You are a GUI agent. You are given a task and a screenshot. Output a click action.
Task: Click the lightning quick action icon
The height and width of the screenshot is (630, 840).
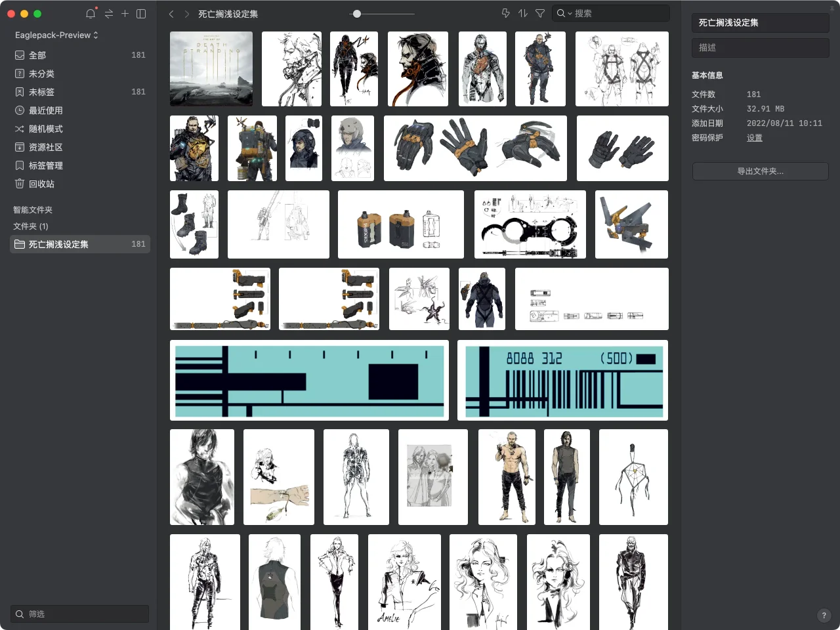(x=506, y=13)
